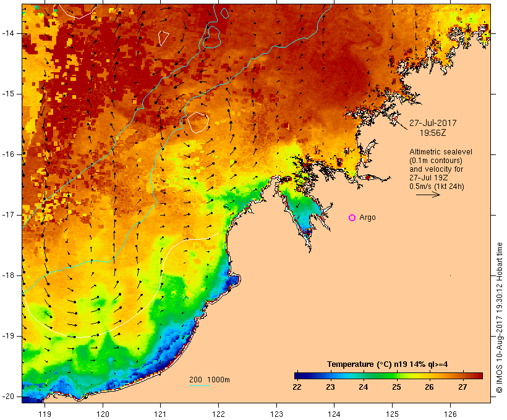Click the temperature colorbar title text
The height and width of the screenshot is (420, 507).
[x=388, y=364]
